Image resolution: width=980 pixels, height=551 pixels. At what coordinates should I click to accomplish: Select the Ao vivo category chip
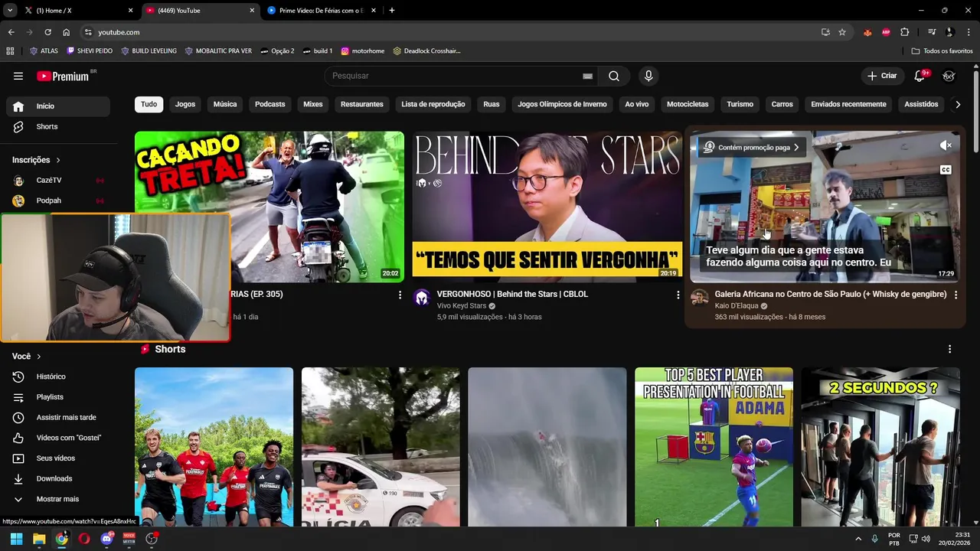pos(637,104)
